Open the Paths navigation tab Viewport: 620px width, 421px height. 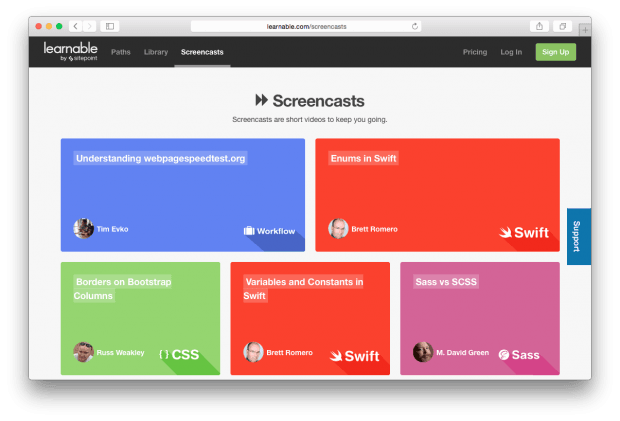(x=120, y=51)
